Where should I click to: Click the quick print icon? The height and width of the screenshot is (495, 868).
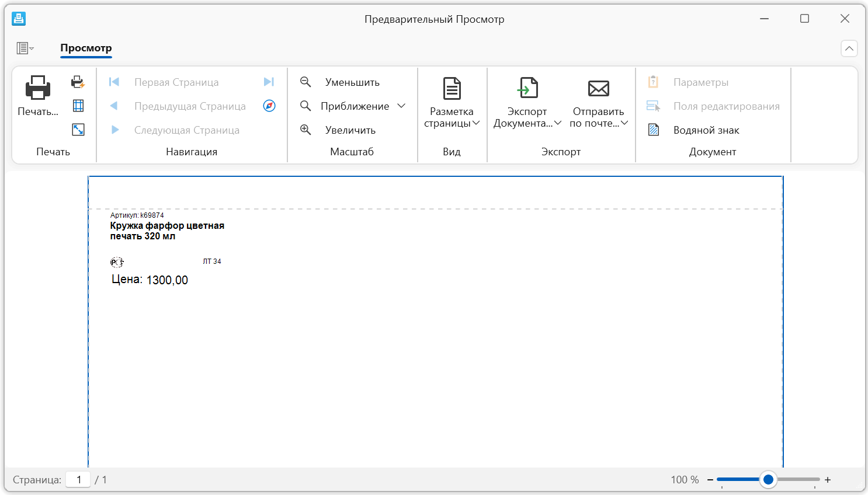coord(78,82)
